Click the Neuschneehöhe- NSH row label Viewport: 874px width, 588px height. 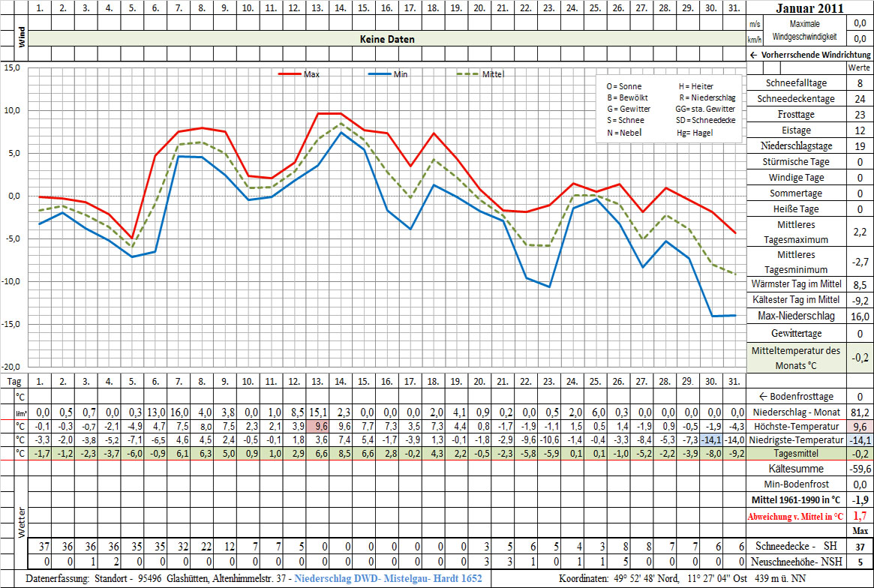(x=796, y=562)
